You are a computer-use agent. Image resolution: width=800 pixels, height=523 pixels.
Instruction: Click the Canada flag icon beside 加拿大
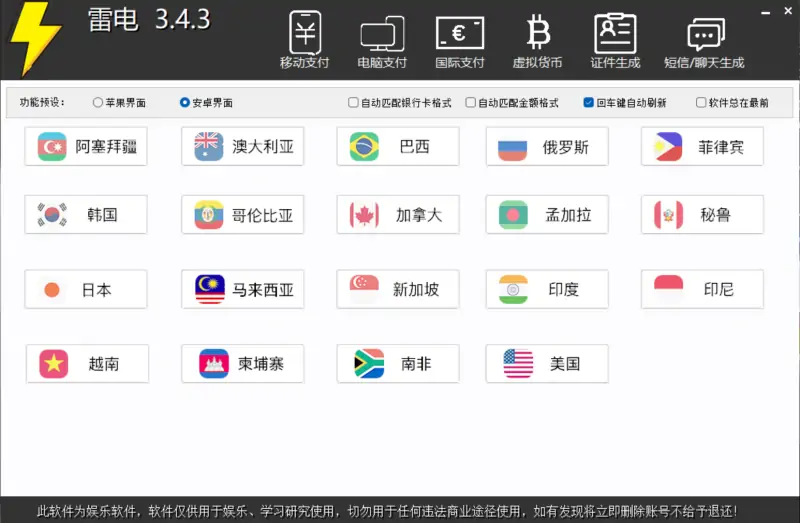coord(365,215)
